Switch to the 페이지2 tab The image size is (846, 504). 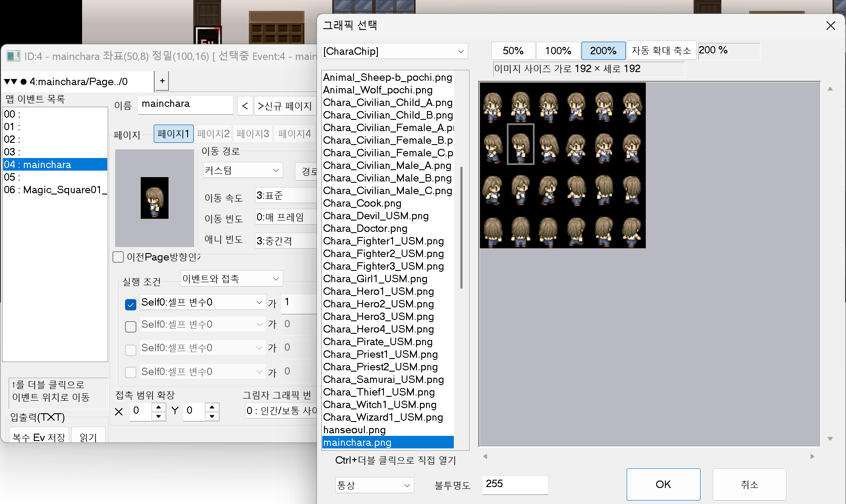pos(213,134)
